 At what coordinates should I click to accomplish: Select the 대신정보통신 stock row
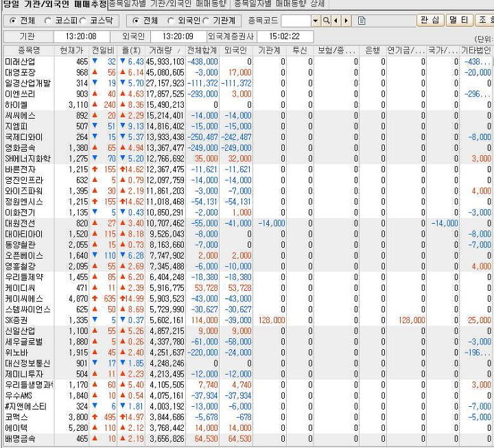point(248,363)
